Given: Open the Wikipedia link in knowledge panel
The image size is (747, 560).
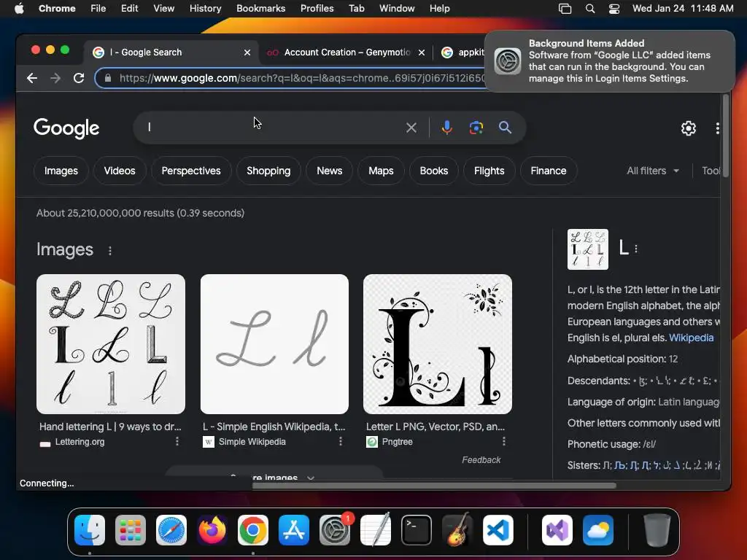Looking at the screenshot, I should (692, 338).
